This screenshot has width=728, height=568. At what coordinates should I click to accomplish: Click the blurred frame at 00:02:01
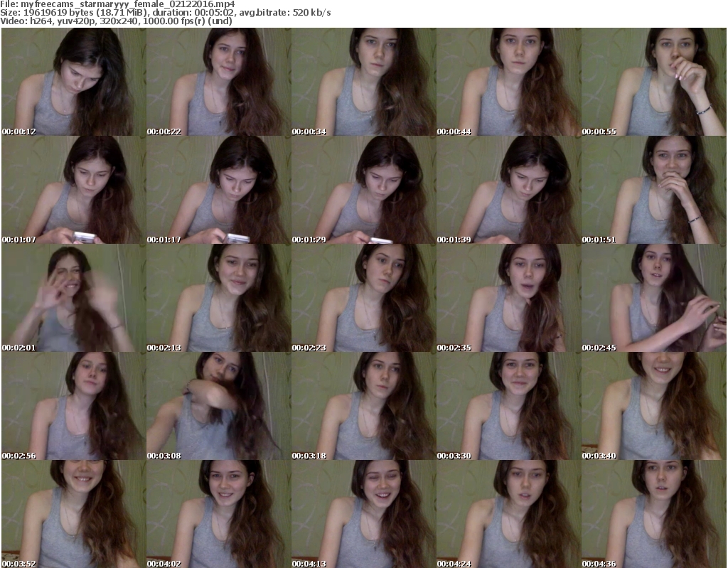(73, 299)
